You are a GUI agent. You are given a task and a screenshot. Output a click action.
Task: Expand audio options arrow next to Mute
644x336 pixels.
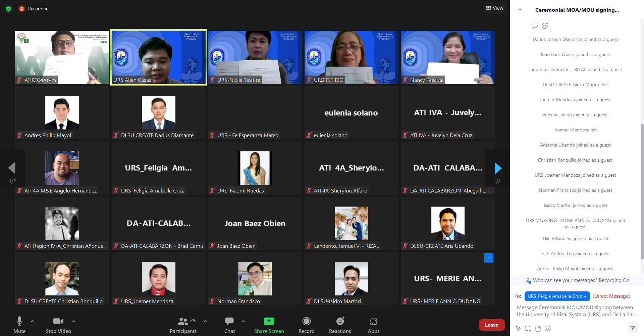(x=33, y=321)
